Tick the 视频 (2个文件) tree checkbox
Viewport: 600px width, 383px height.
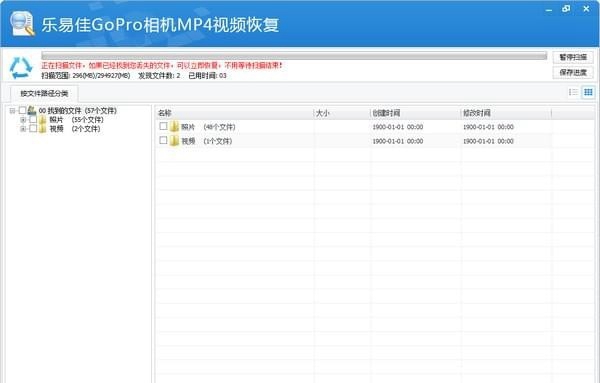click(x=33, y=129)
